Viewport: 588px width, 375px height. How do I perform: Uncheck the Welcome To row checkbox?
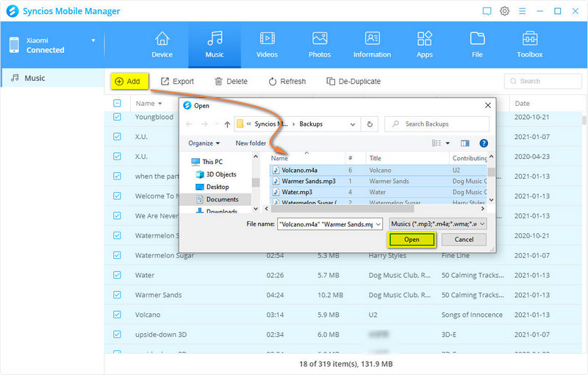(x=117, y=196)
